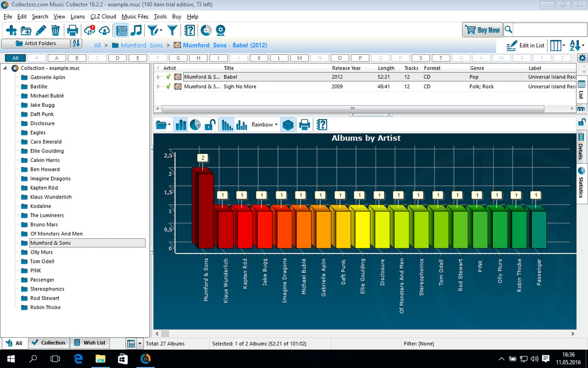The image size is (588, 368).
Task: Click the album list horizontal scrollbar
Action: (x=353, y=109)
